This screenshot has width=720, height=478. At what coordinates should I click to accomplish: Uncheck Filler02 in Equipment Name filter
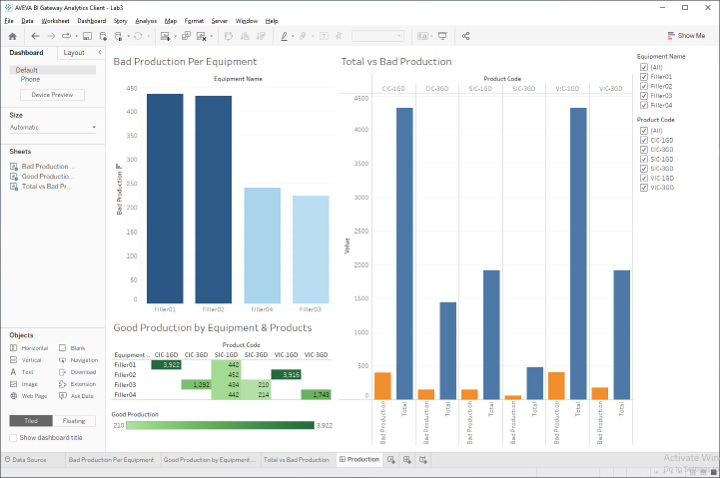pyautogui.click(x=642, y=86)
